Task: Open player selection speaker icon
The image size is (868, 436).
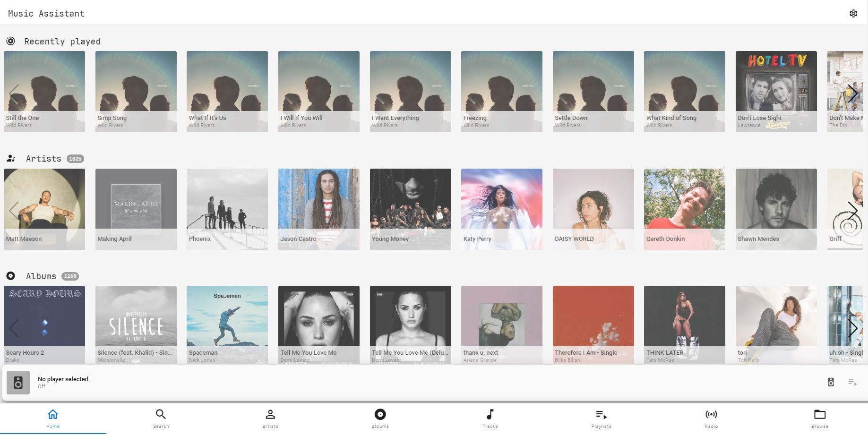Action: point(831,382)
